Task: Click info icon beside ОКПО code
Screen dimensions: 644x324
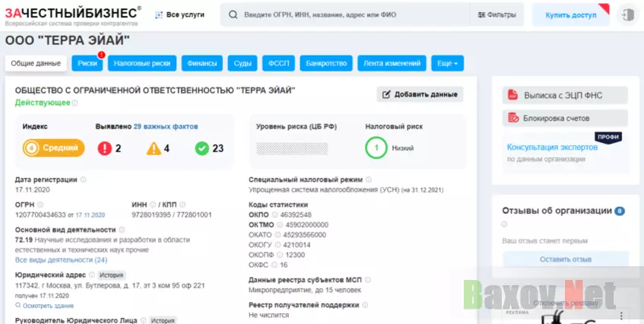Action: pyautogui.click(x=274, y=214)
